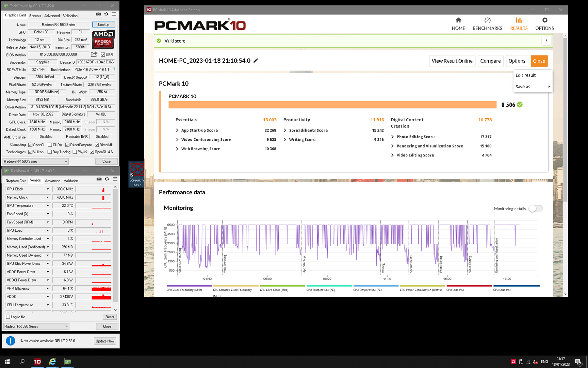
Task: Go to PCMark HOME icon
Action: [458, 20]
